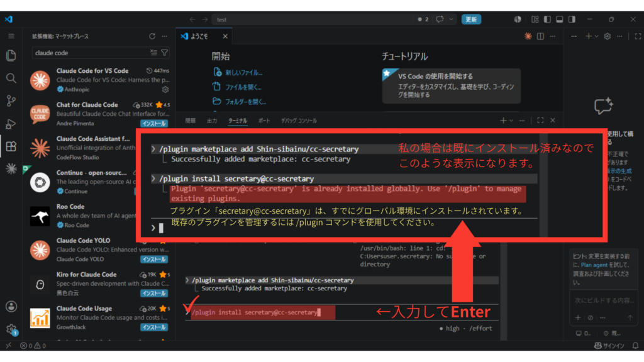Clear the extensions search results
This screenshot has height=362, width=644.
153,53
